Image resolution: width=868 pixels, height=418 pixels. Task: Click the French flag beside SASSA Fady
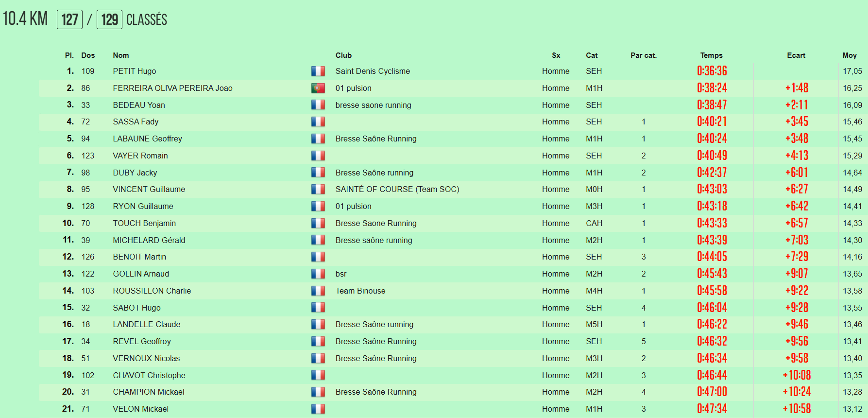[318, 122]
